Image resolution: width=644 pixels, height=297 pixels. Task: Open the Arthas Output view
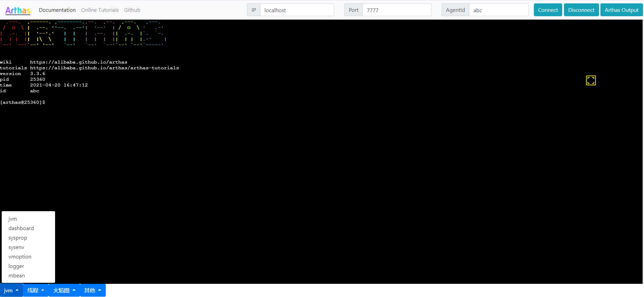pos(621,10)
